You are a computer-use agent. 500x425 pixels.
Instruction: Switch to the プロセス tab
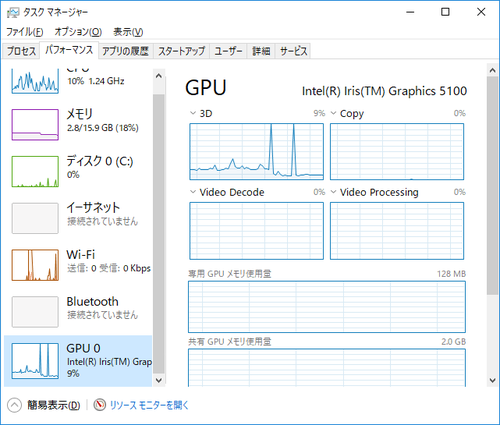tap(21, 51)
